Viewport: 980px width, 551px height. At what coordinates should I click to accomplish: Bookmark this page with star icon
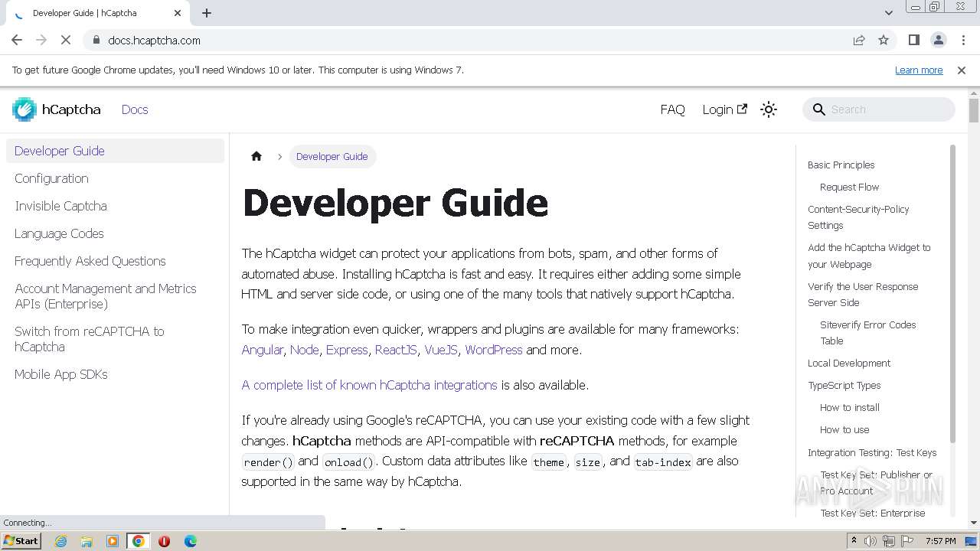click(x=884, y=40)
